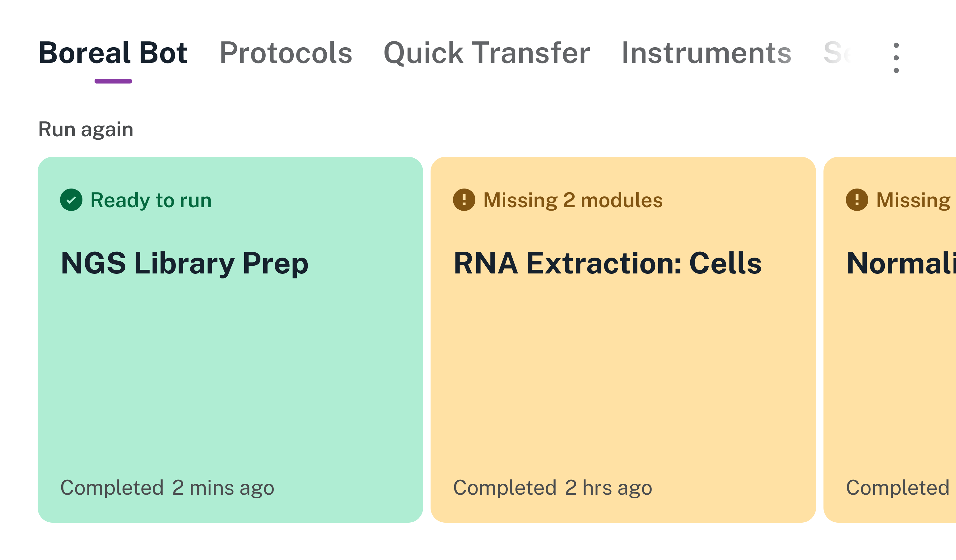956x560 pixels.
Task: Click the green Ready to run checkmark icon
Action: [x=71, y=199]
